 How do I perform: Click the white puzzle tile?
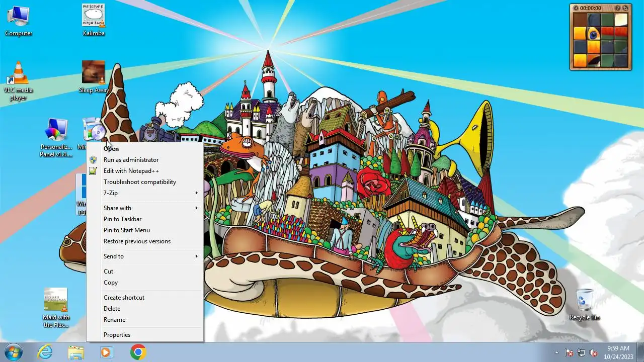[x=621, y=20]
